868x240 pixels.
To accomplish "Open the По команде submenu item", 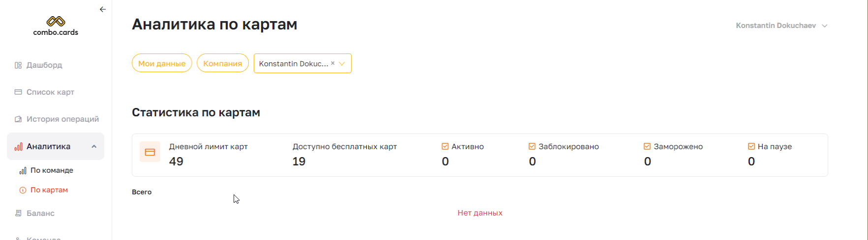I will pyautogui.click(x=46, y=170).
